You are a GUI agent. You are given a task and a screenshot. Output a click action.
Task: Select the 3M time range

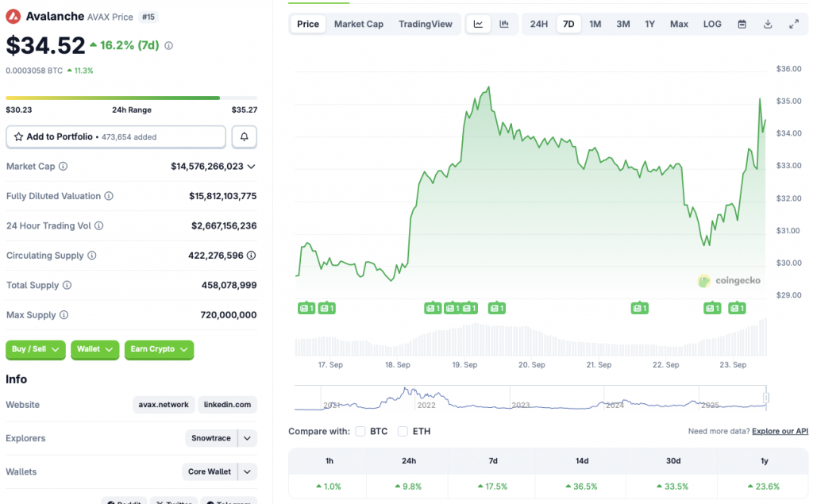(622, 24)
